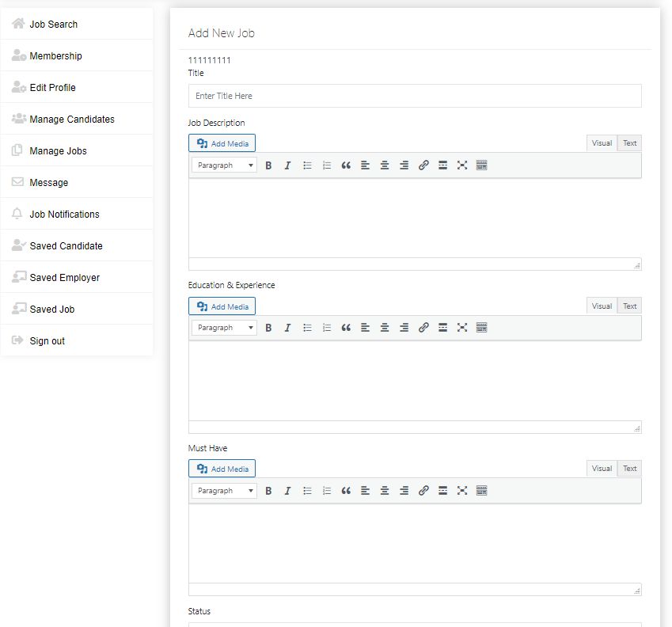Toggle toolbar in Job Description editor
This screenshot has width=672, height=627.
[481, 165]
